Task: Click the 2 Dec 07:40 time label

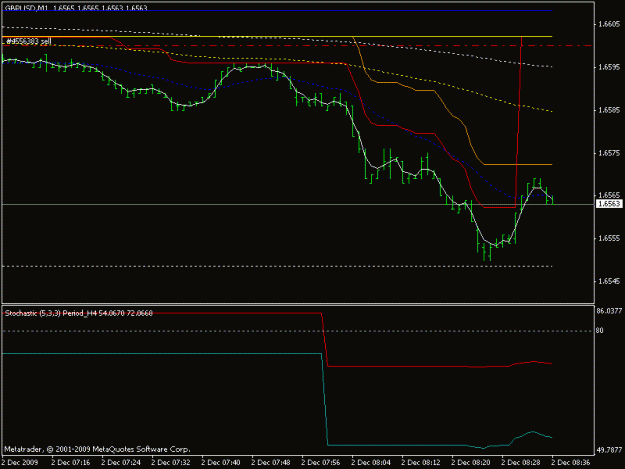Action: coord(220,462)
